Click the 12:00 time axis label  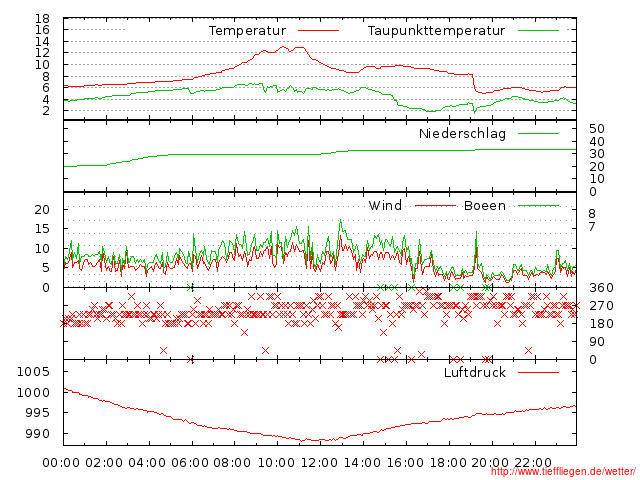319,462
